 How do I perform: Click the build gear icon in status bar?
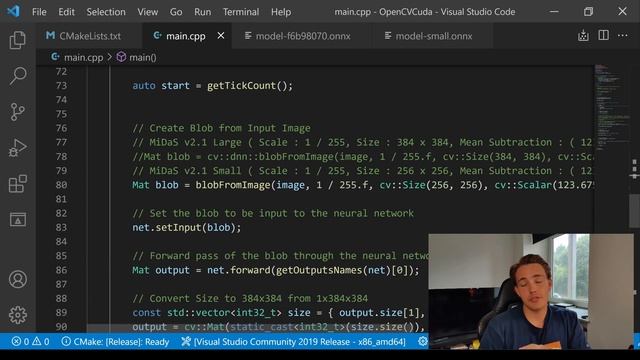(x=423, y=341)
